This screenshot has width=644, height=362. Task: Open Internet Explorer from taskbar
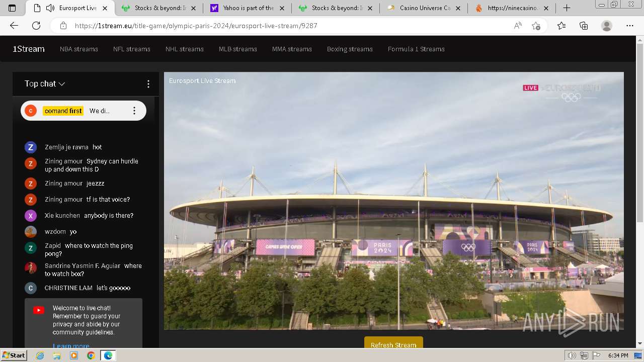(x=40, y=355)
